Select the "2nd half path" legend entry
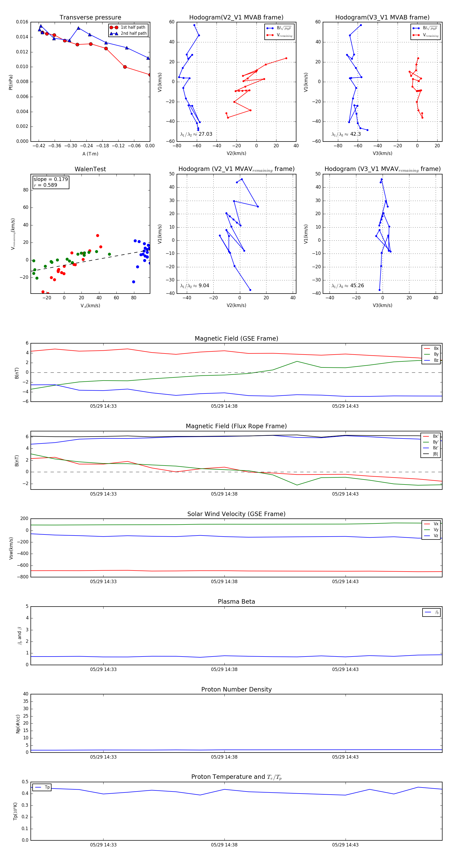The height and width of the screenshot is (868, 473). 128,33
